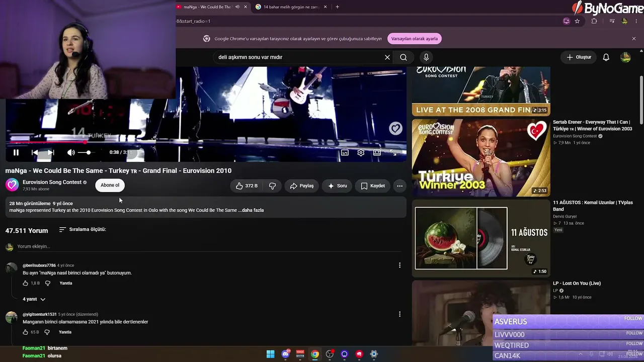Open YouTube notifications bell
Viewport: 644px width, 362px height.
606,57
